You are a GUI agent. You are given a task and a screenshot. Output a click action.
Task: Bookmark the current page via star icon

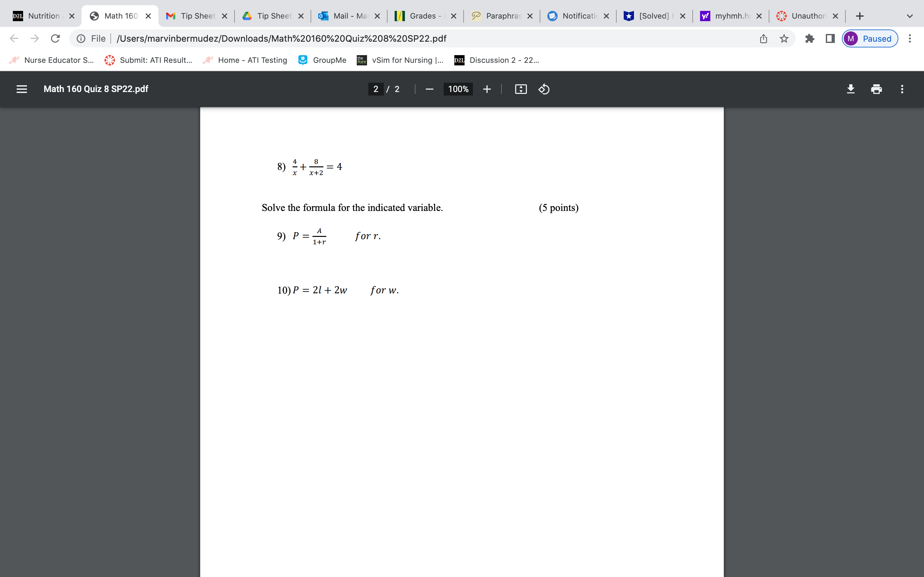tap(784, 38)
